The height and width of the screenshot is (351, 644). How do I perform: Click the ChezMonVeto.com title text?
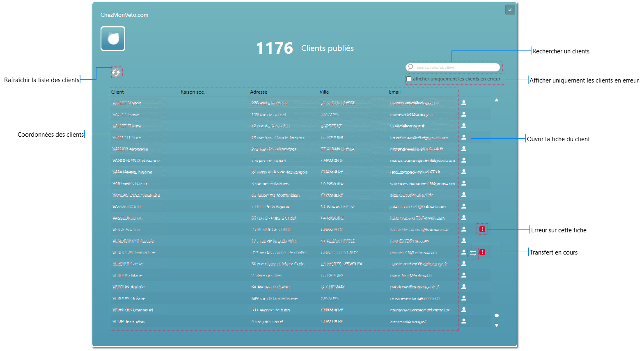pos(124,15)
